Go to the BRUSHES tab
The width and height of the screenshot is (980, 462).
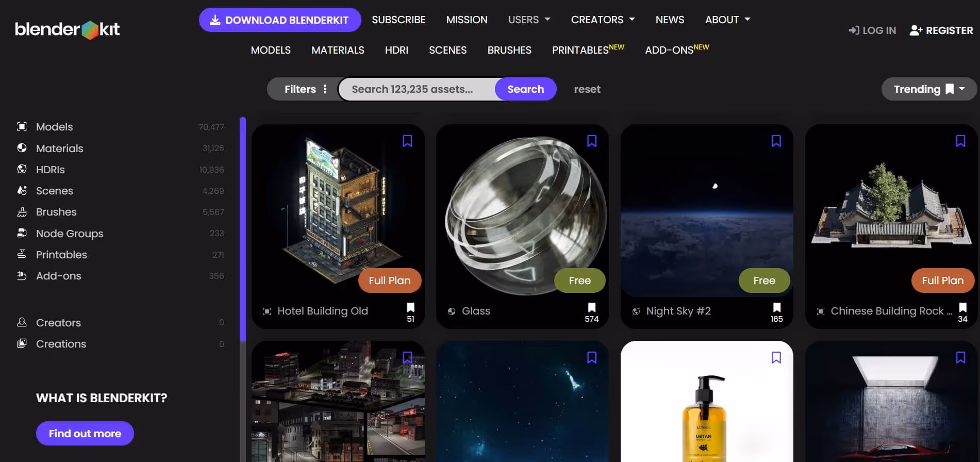tap(509, 50)
